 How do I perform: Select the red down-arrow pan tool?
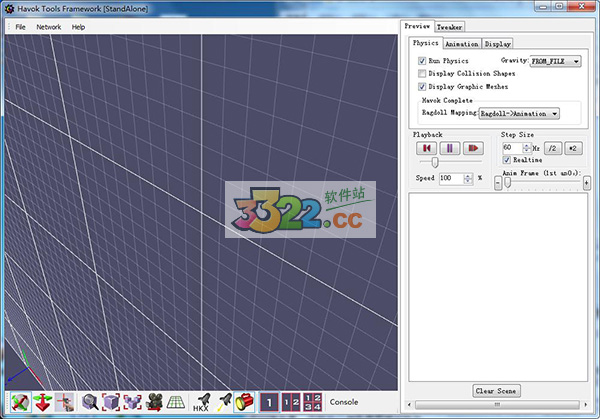click(x=42, y=402)
